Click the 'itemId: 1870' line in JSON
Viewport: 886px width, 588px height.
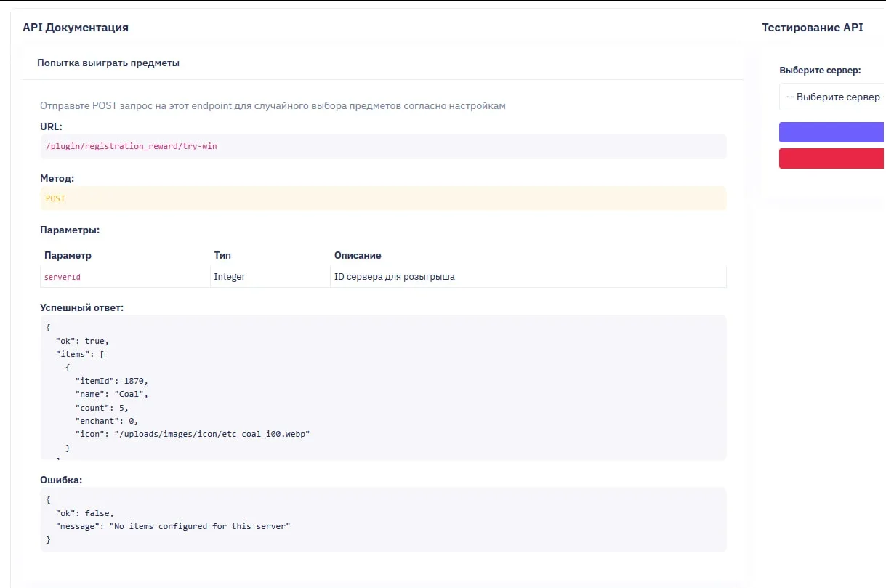pos(112,380)
